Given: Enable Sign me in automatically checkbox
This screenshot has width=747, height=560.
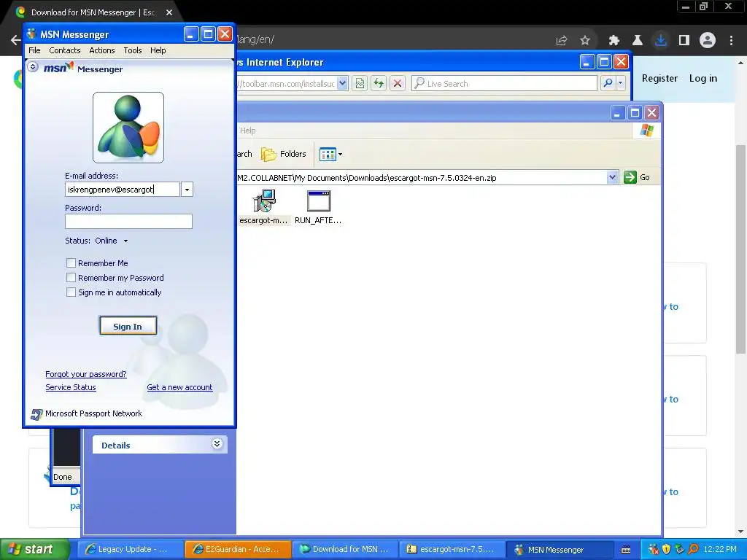Looking at the screenshot, I should [71, 292].
